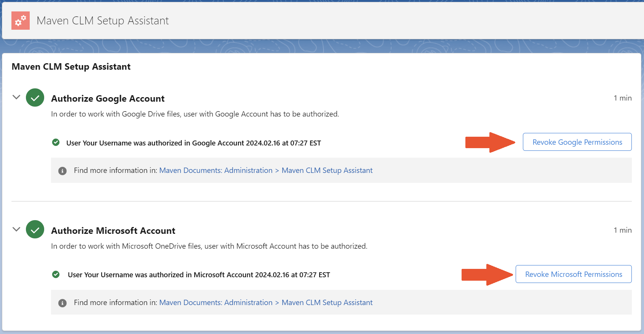Click the info icon in Google section
The image size is (644, 334).
[62, 171]
